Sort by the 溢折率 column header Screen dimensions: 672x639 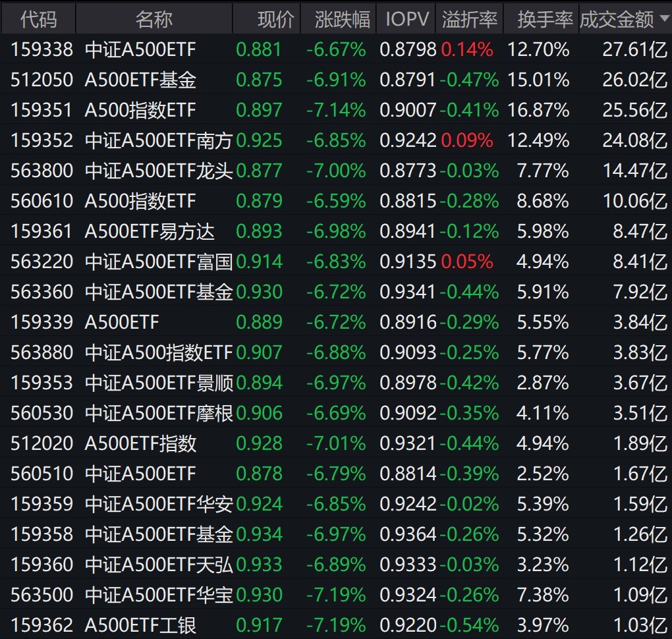click(469, 19)
